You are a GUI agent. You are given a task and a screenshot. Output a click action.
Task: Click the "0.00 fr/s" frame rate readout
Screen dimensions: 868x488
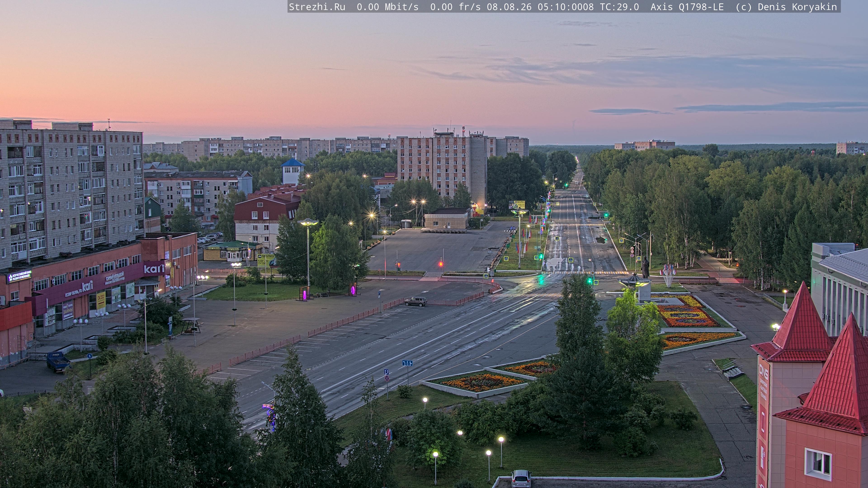click(455, 7)
